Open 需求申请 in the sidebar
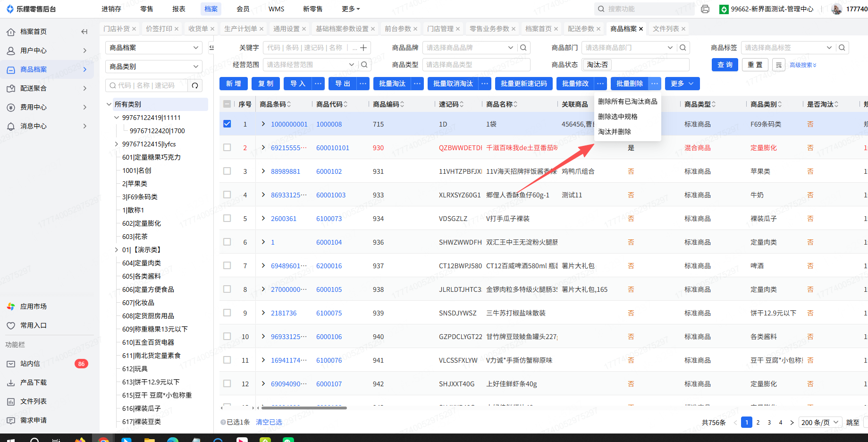Viewport: 868px width, 442px height. point(34,420)
